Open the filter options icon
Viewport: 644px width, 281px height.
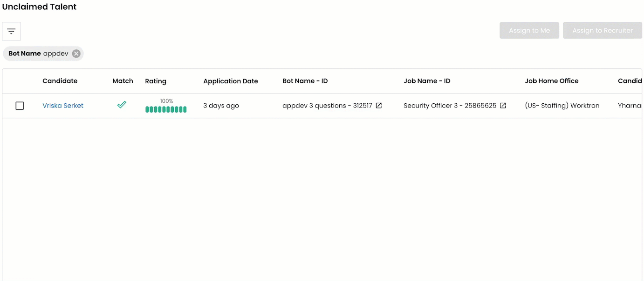(11, 32)
